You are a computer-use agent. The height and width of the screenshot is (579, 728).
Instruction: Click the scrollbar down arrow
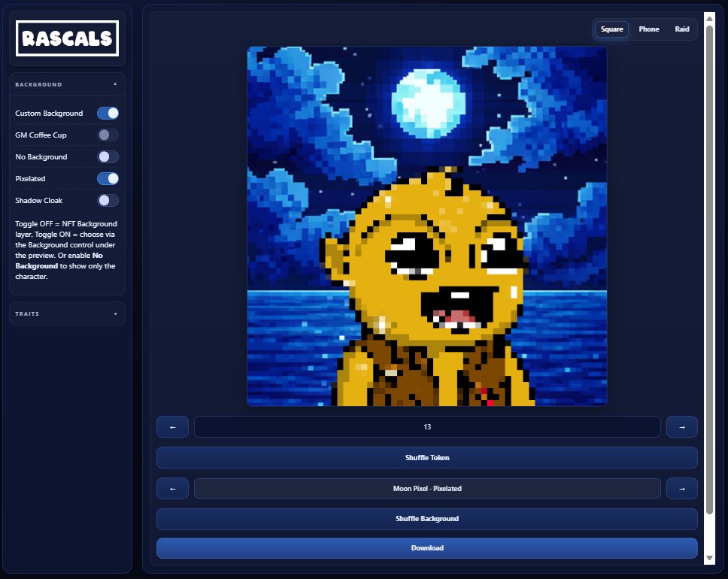click(709, 558)
